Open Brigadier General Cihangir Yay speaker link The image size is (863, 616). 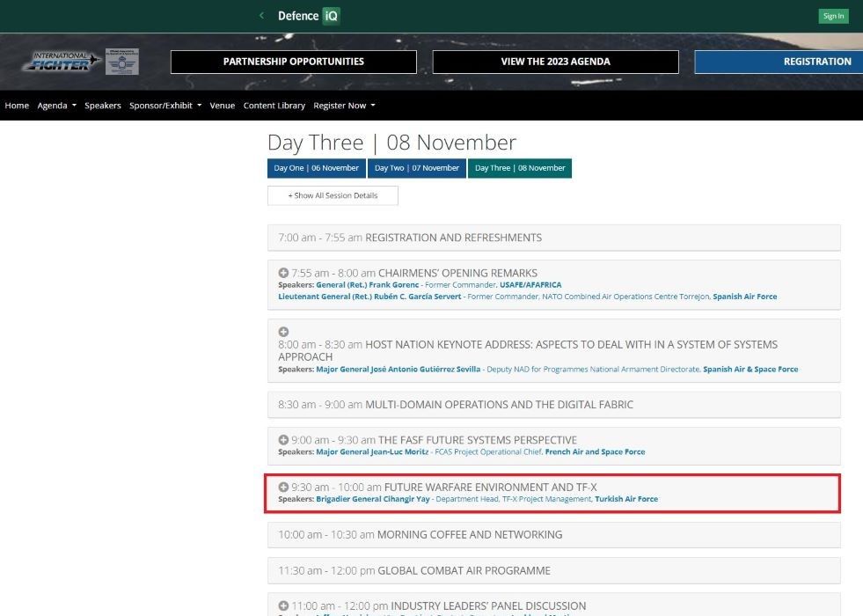coord(373,499)
